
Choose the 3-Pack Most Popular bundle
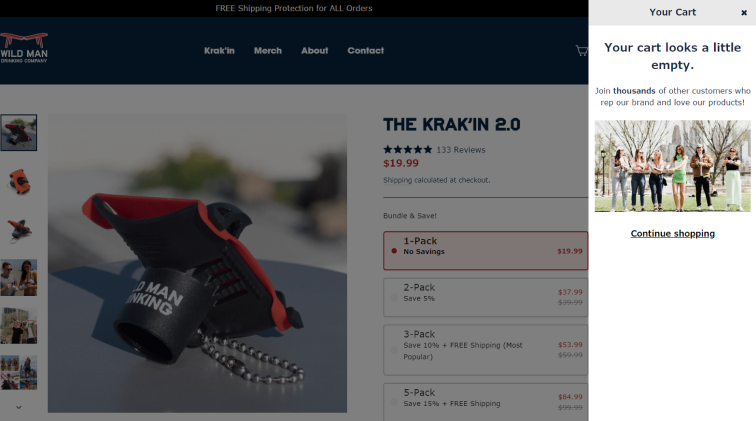tap(486, 350)
